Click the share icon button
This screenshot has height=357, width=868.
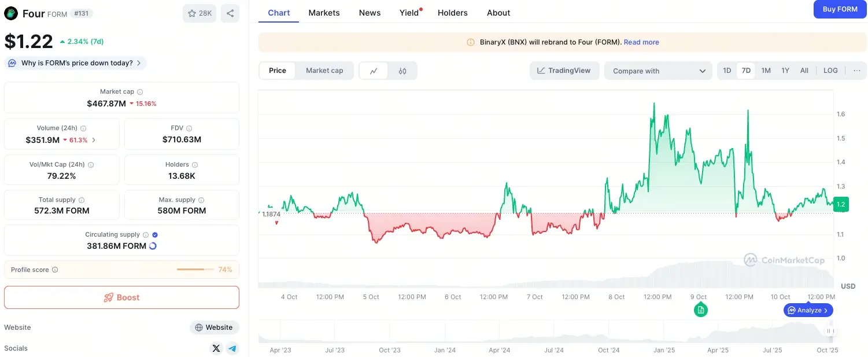coord(230,13)
